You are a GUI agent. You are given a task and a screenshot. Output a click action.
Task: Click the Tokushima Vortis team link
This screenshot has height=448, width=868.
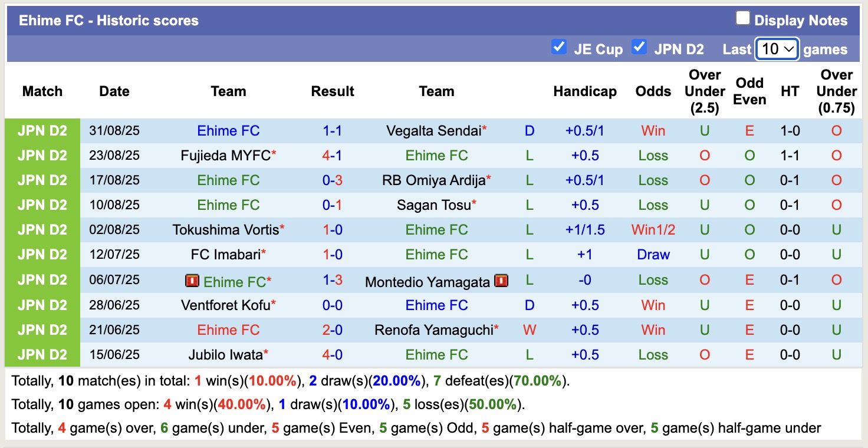click(225, 230)
